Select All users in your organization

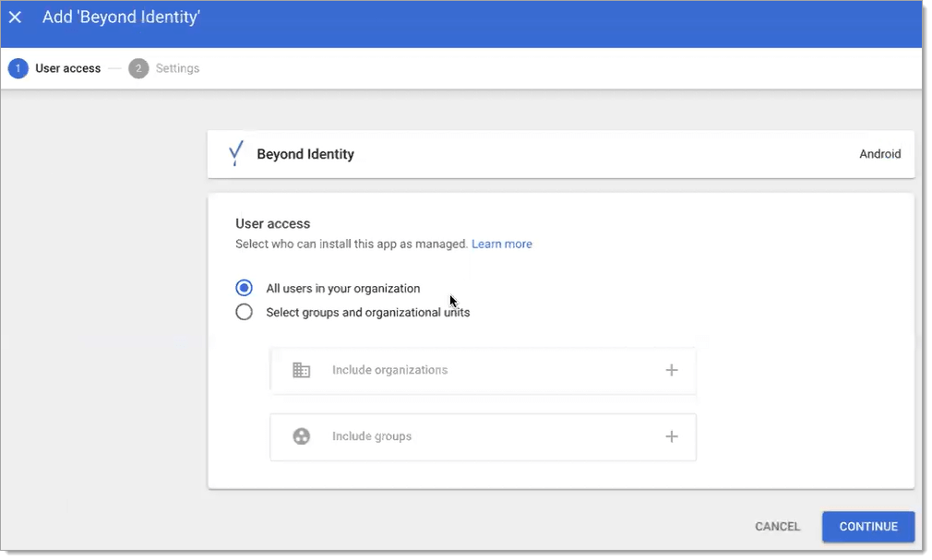244,287
